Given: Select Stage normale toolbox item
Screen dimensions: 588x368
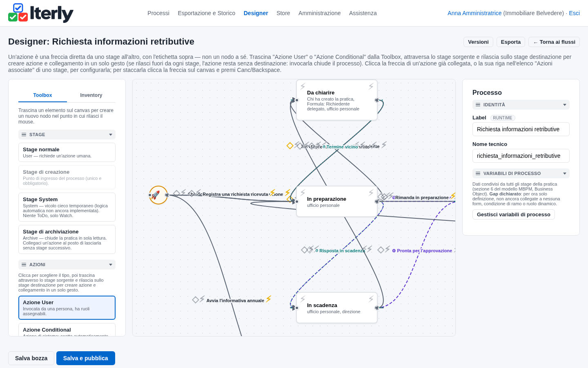Looking at the screenshot, I should point(67,152).
